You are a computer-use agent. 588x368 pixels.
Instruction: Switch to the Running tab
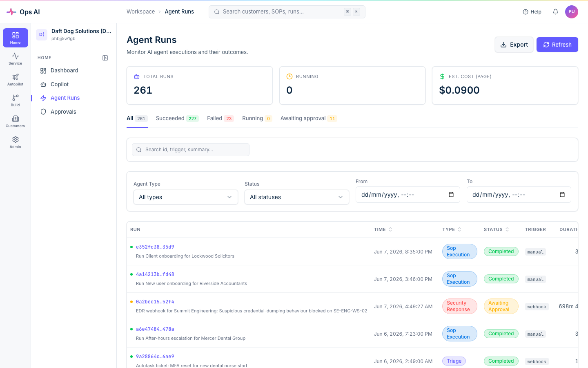(x=257, y=119)
